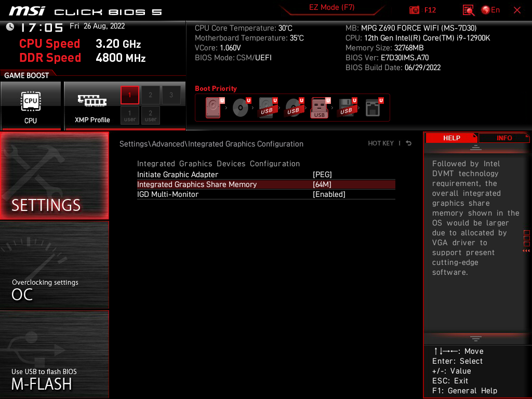Enable XMP profile 2
The height and width of the screenshot is (399, 532).
(x=150, y=95)
